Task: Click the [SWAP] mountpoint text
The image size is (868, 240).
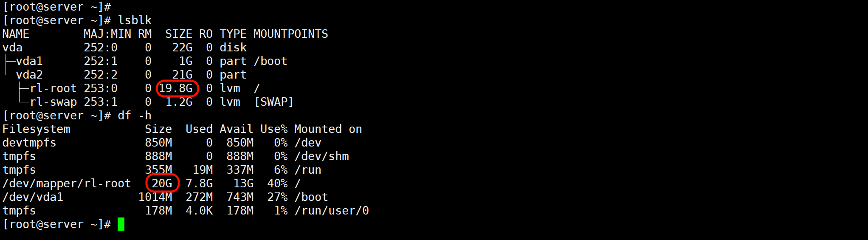Action: [273, 102]
